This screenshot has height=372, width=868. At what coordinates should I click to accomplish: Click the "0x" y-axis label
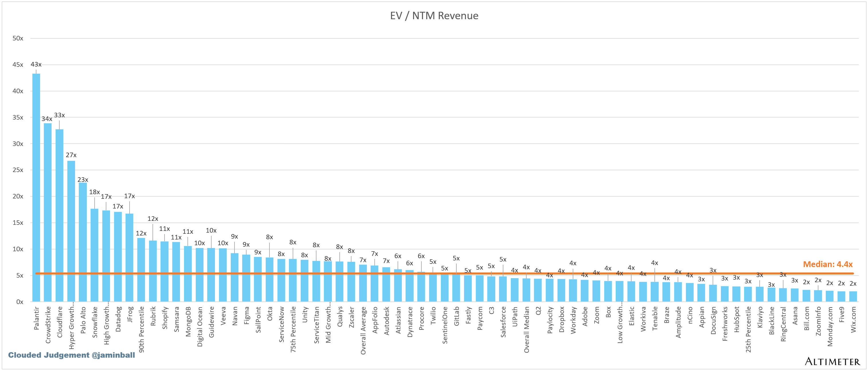(19, 302)
